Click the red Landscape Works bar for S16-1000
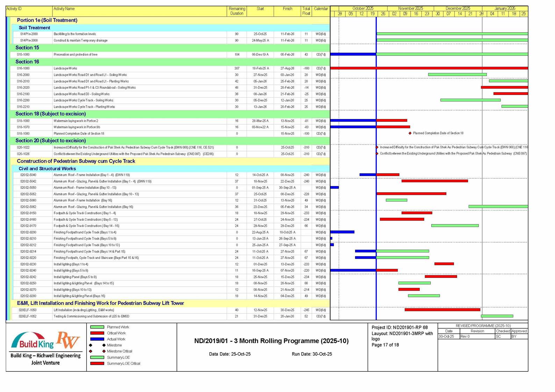The image size is (555, 392). [429, 68]
